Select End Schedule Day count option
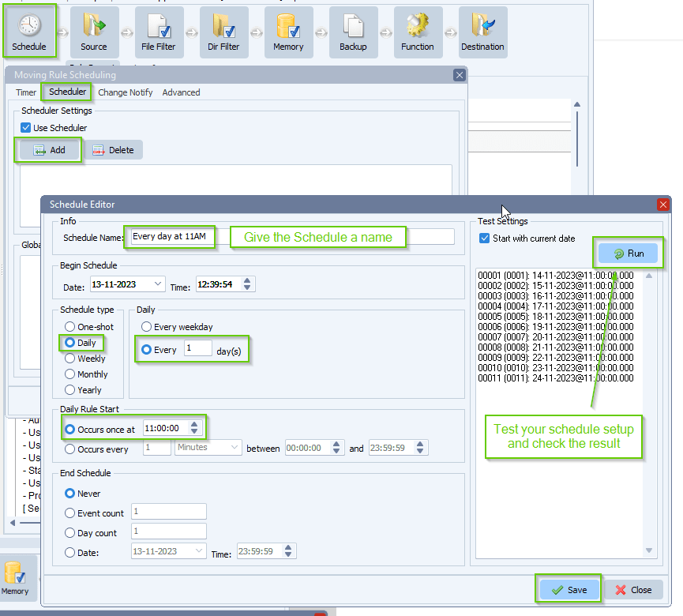Image resolution: width=683 pixels, height=616 pixels. (x=69, y=533)
